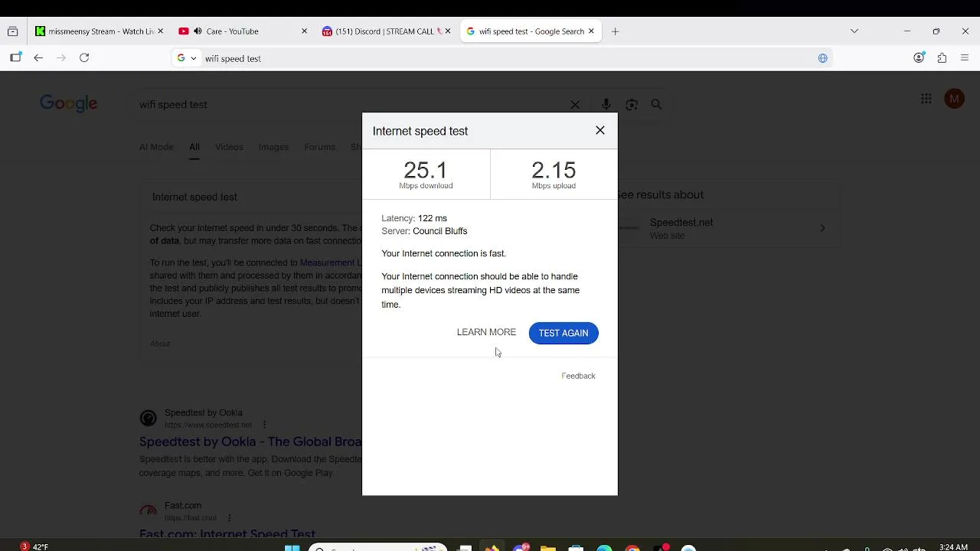Toggle the browser sidebar panel icon

click(x=15, y=58)
